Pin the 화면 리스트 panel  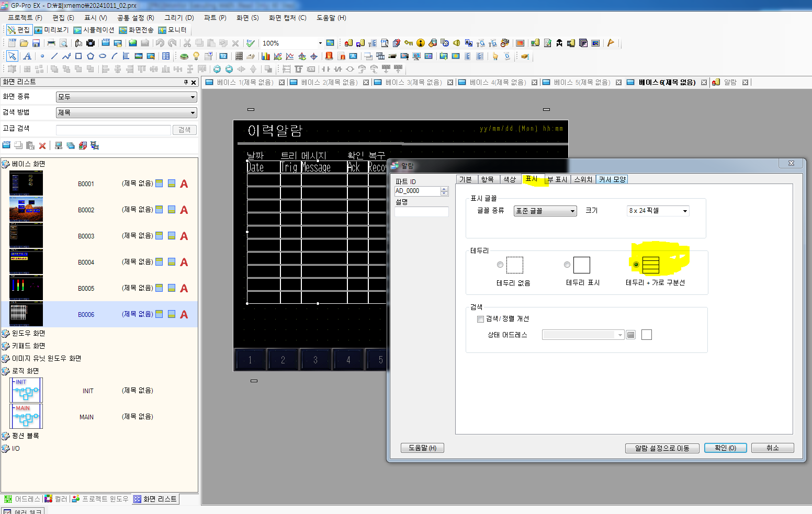pos(186,82)
